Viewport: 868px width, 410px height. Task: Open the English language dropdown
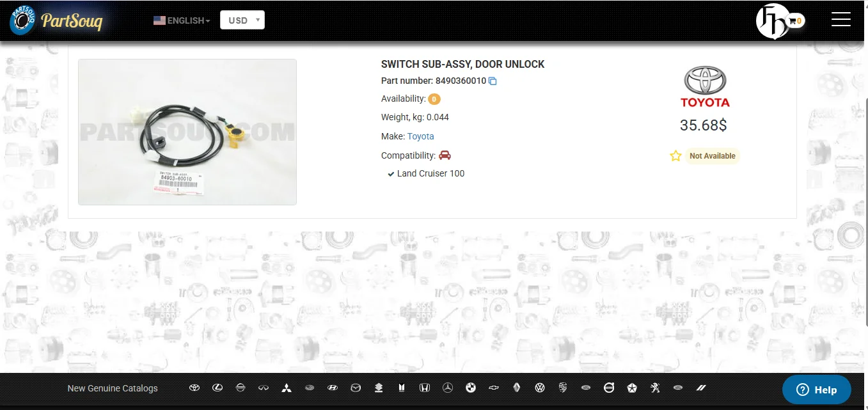click(182, 20)
